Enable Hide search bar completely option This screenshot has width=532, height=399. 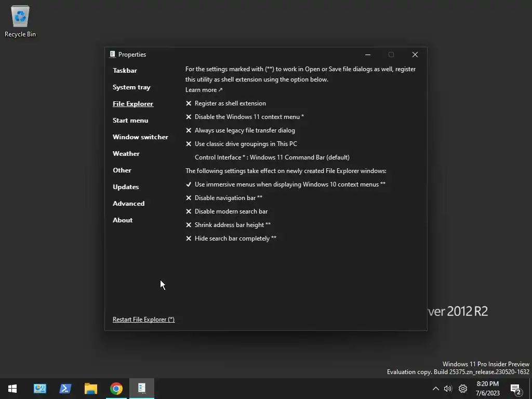click(x=231, y=238)
